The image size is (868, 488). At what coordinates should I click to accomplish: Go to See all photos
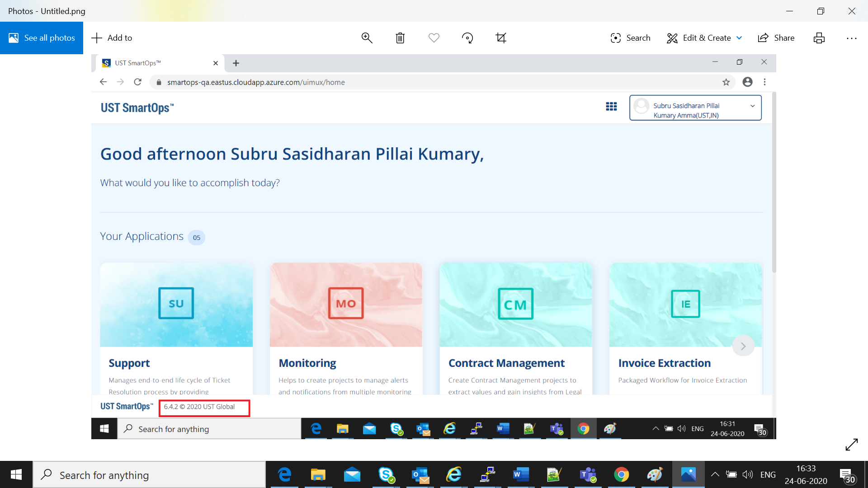(42, 38)
